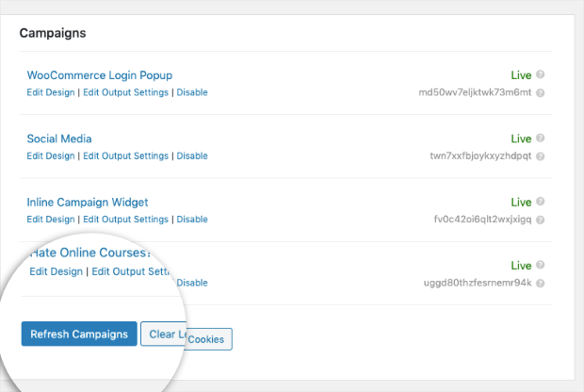Viewport: 584px width, 392px height.
Task: Disable the Hate Online Courses campaign
Action: tap(192, 283)
